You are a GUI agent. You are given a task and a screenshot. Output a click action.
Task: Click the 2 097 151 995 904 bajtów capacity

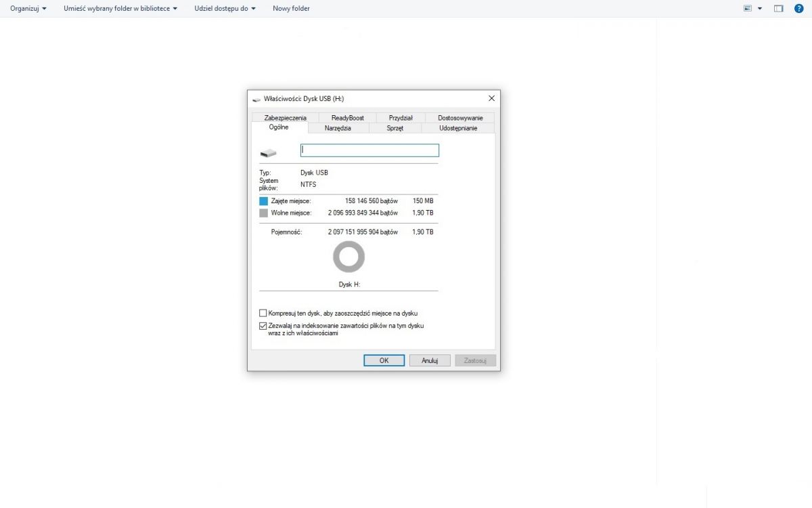363,232
